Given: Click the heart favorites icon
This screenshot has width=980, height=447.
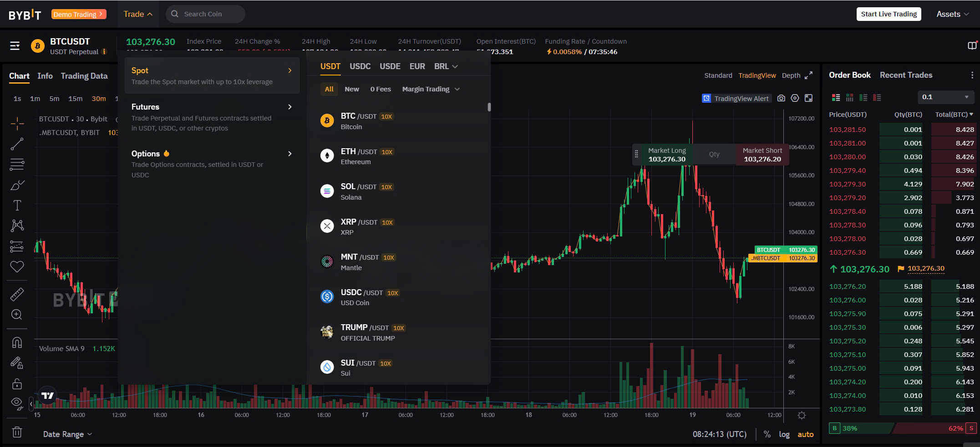Looking at the screenshot, I should click(x=17, y=266).
